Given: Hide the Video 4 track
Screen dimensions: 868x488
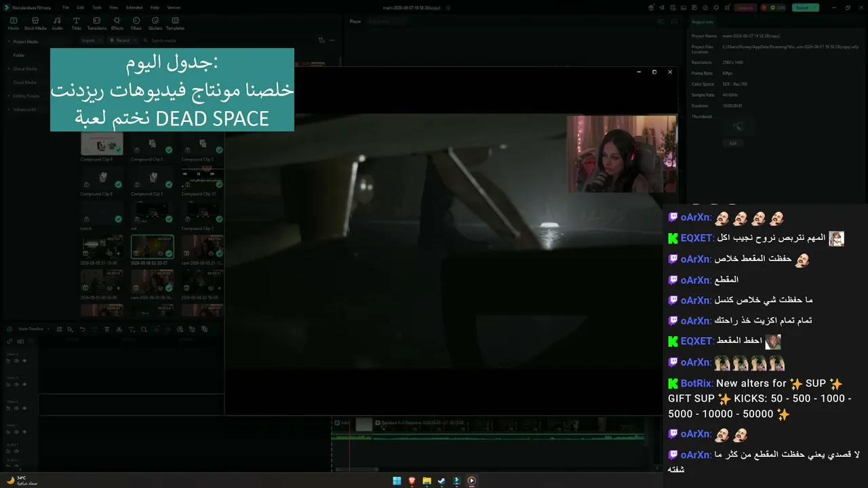Looking at the screenshot, I should (24, 361).
